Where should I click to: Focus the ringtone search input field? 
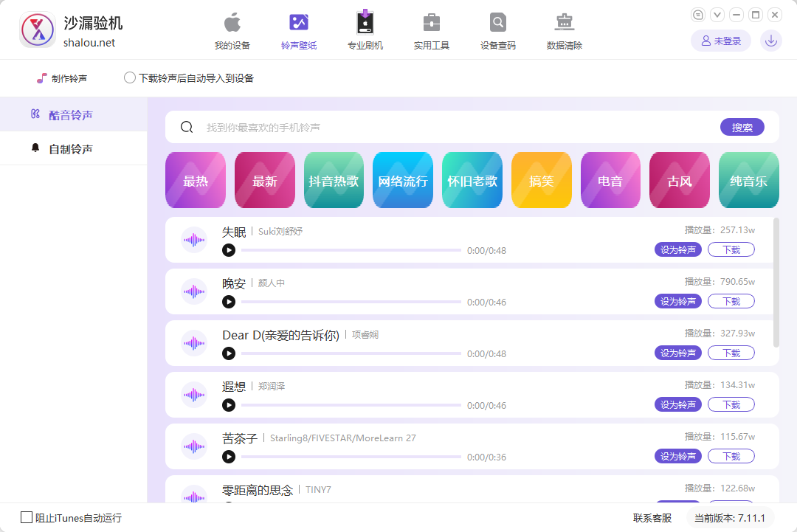point(458,127)
